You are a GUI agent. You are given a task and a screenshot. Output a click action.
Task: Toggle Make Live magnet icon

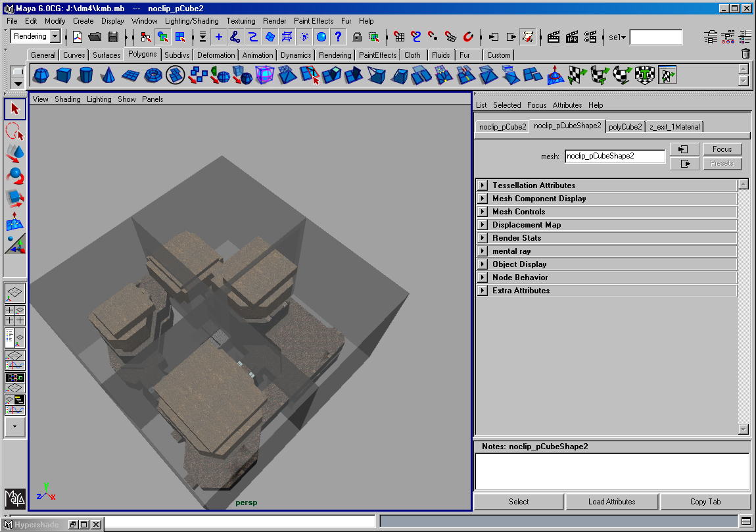coord(467,37)
